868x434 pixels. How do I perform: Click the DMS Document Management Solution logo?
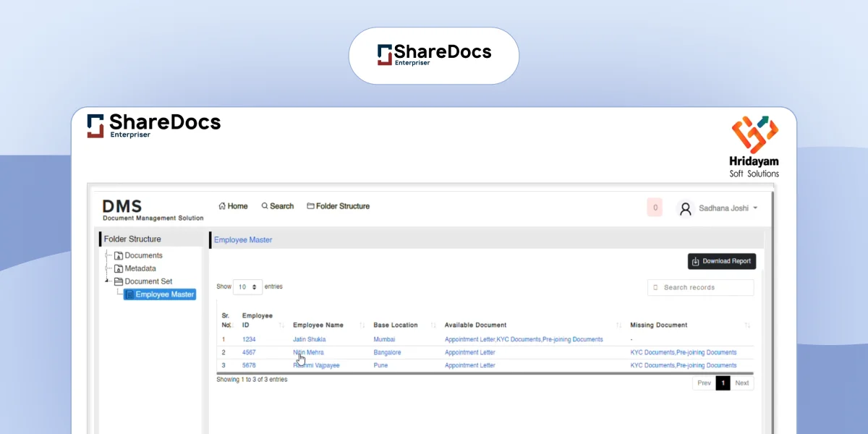coord(153,210)
